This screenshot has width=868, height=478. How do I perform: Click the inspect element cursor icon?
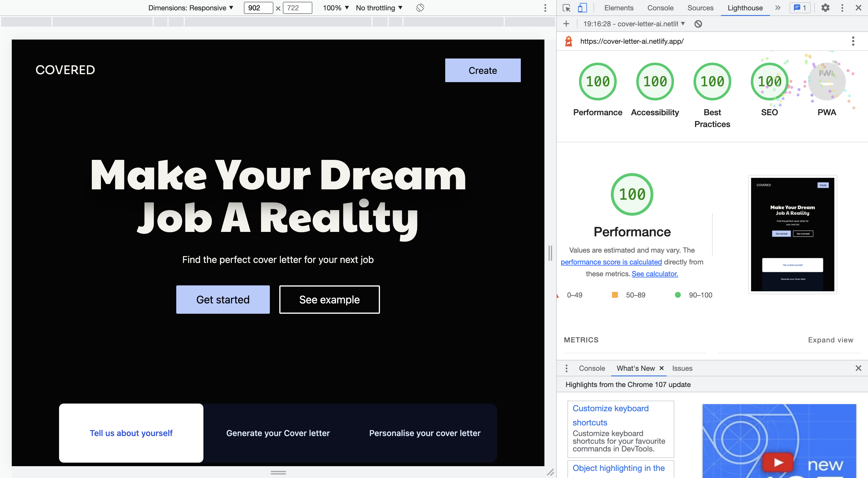(567, 8)
